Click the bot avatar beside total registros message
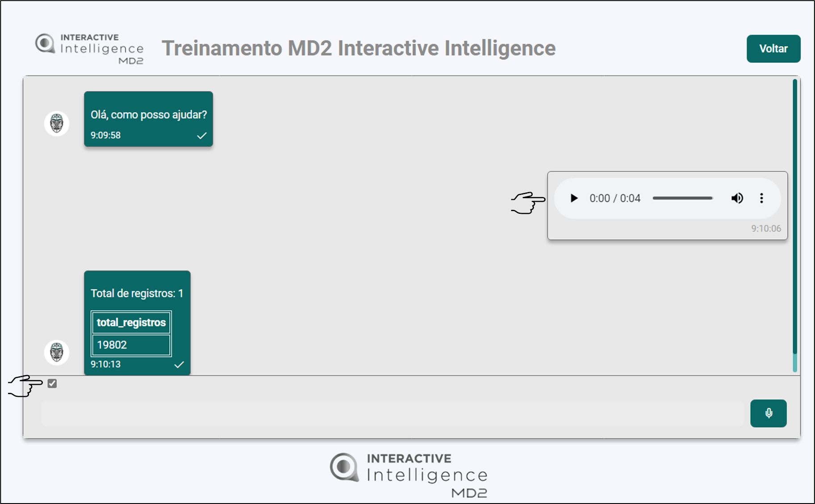Viewport: 815px width, 504px height. [57, 352]
